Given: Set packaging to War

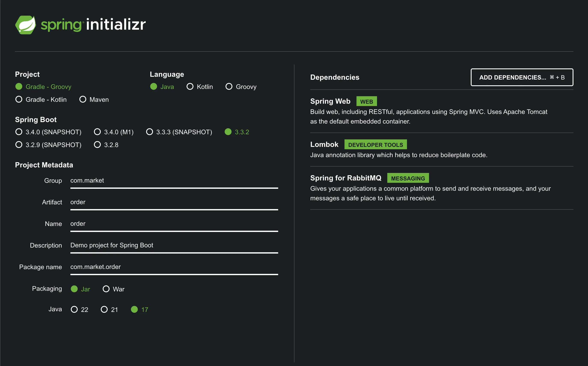Looking at the screenshot, I should (x=106, y=289).
